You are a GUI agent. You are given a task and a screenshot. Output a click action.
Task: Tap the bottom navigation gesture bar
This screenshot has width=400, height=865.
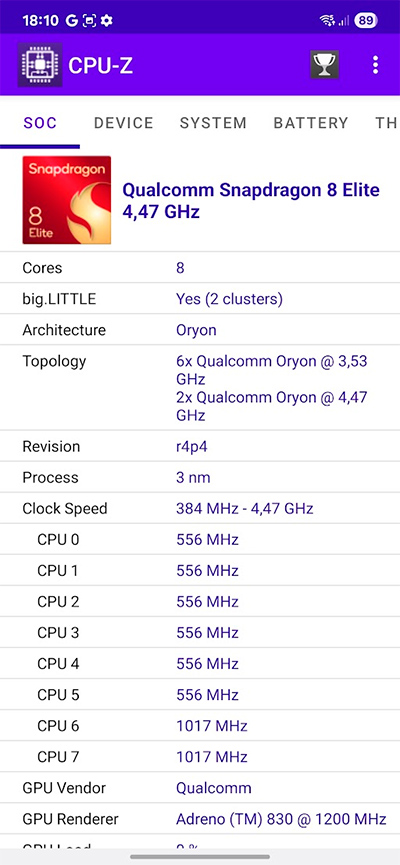tap(200, 857)
